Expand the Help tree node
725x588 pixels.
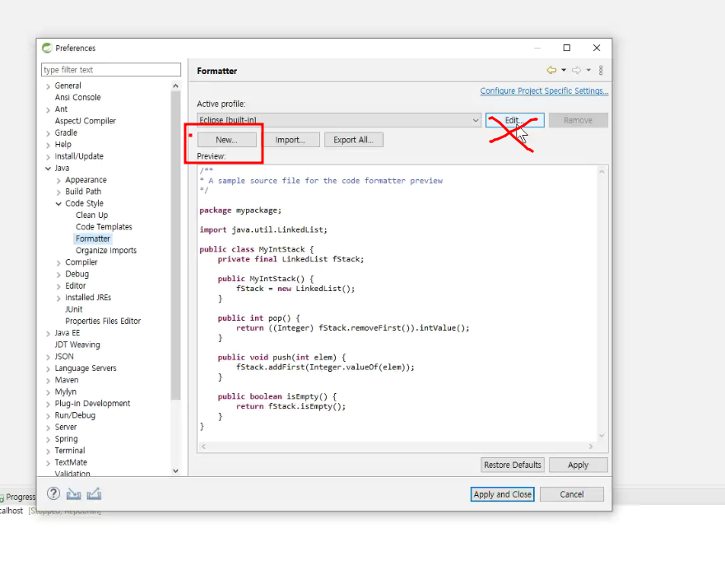pos(48,145)
